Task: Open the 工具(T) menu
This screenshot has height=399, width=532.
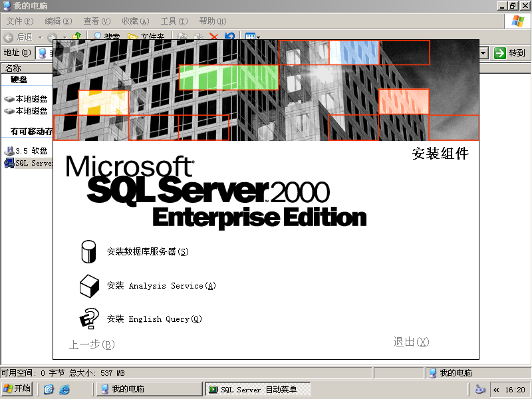Action: click(174, 21)
